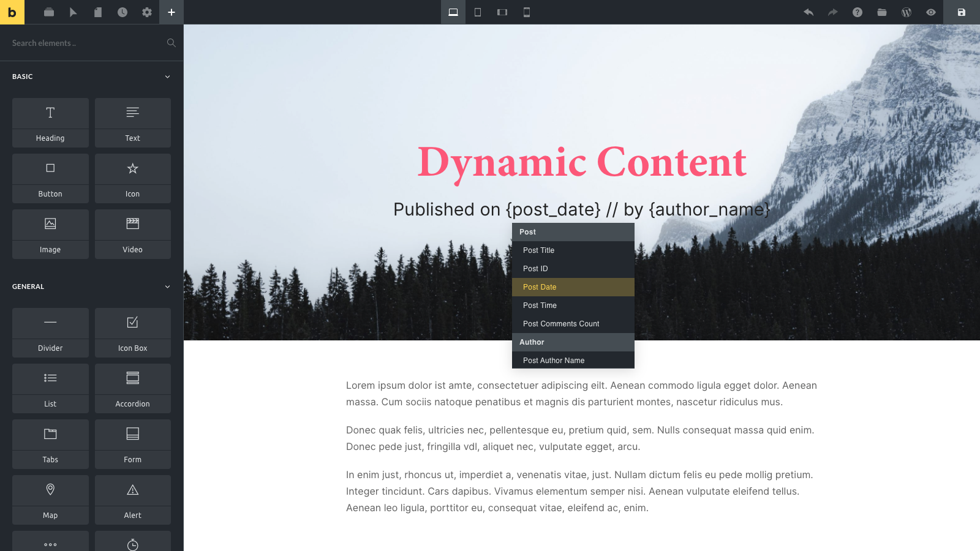Collapse the BASIC elements section

coord(167,77)
